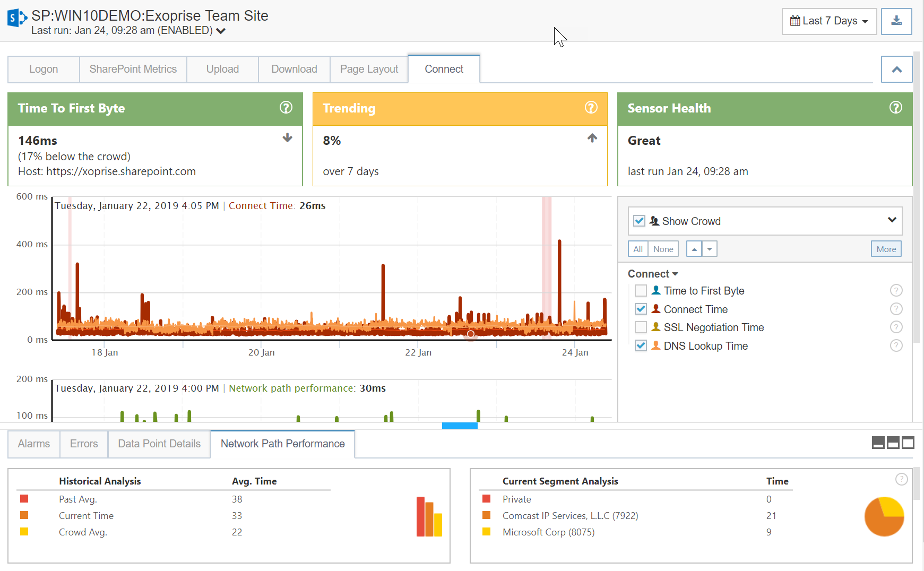Click the None metrics button
924x571 pixels.
click(663, 249)
